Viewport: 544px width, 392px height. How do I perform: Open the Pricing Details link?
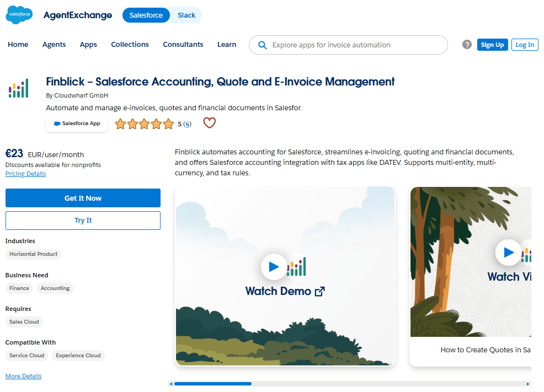coord(25,174)
